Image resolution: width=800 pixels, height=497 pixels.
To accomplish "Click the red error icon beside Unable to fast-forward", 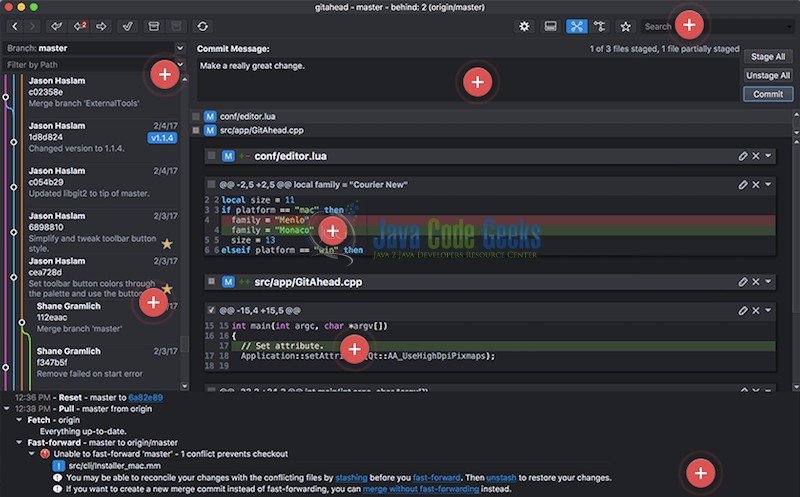I will click(45, 454).
